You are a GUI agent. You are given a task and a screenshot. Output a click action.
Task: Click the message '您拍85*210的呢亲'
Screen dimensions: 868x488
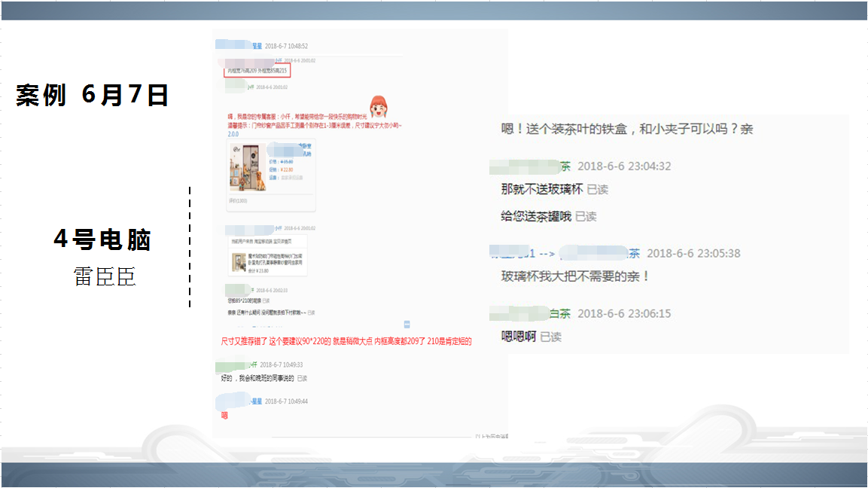point(244,300)
